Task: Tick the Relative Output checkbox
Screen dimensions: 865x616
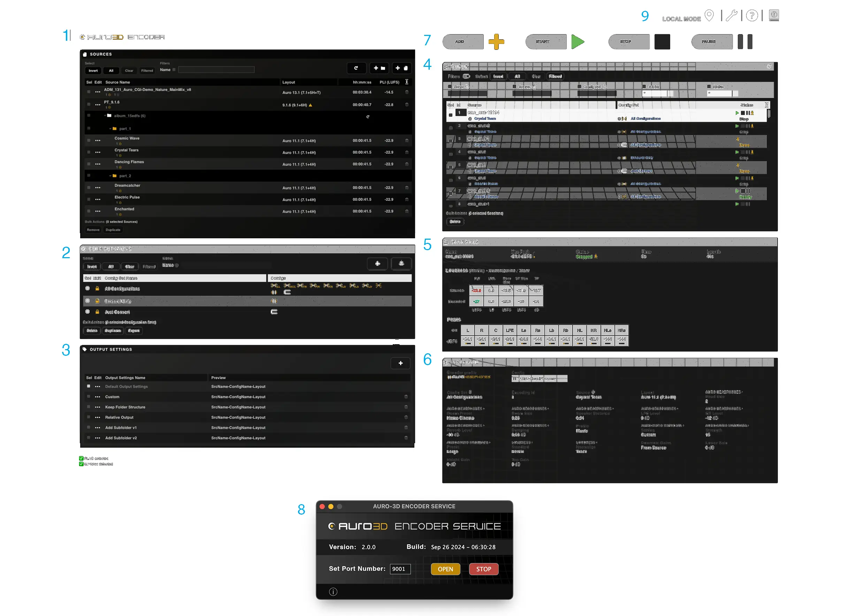Action: point(89,417)
